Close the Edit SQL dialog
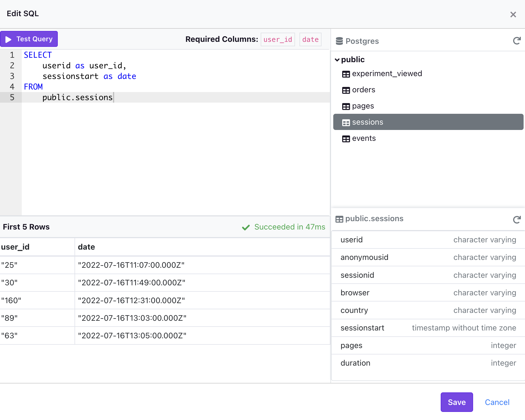The image size is (525, 420). (x=513, y=15)
